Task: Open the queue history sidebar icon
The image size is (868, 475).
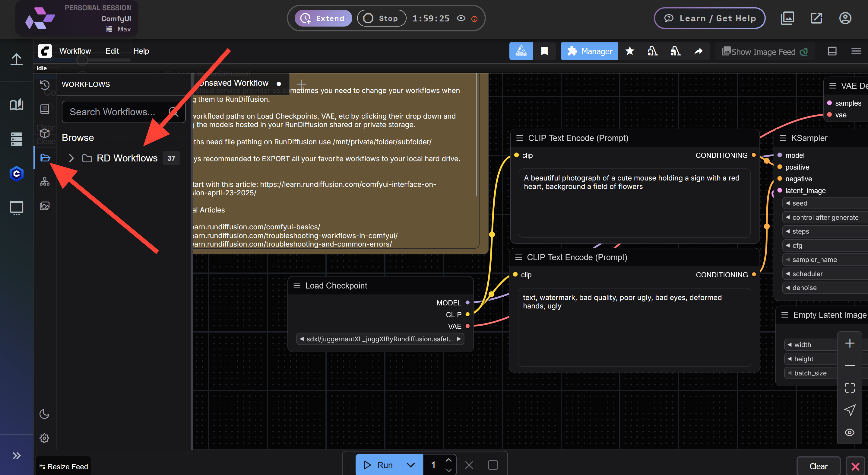Action: [x=44, y=85]
